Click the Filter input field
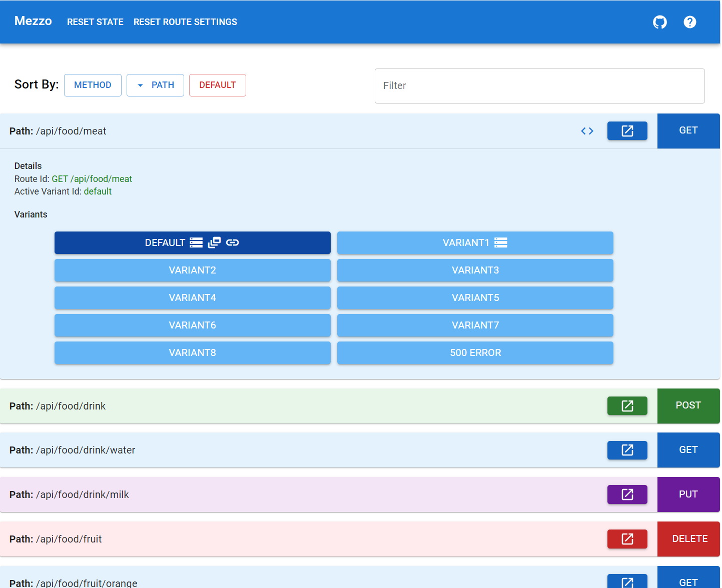722x588 pixels. point(539,85)
